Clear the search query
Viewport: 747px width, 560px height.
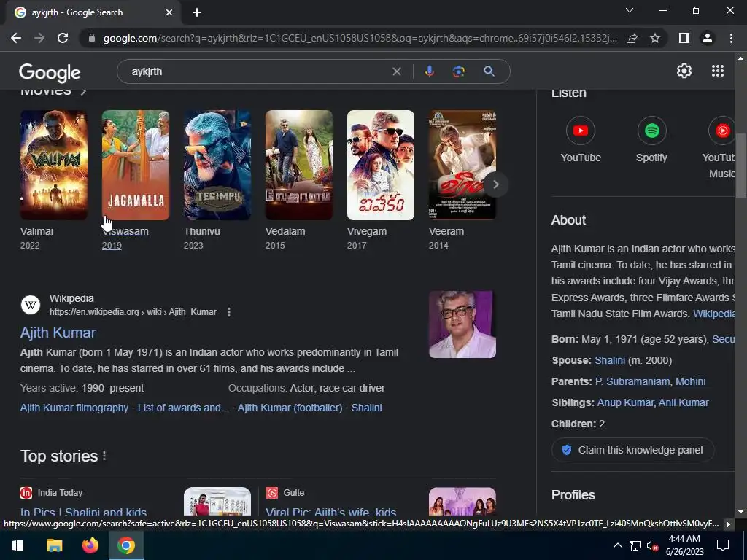(396, 71)
